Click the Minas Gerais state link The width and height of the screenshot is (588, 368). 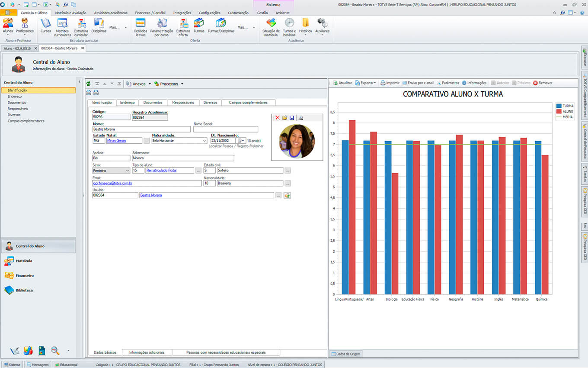pos(116,141)
